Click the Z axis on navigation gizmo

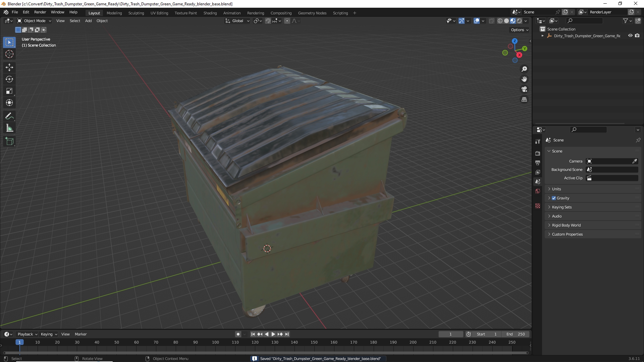click(x=515, y=41)
